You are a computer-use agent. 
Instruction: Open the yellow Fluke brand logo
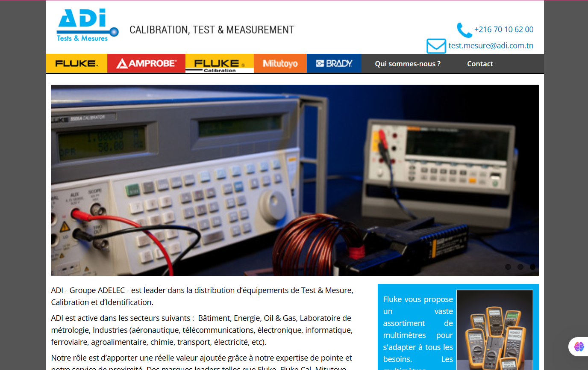point(76,64)
